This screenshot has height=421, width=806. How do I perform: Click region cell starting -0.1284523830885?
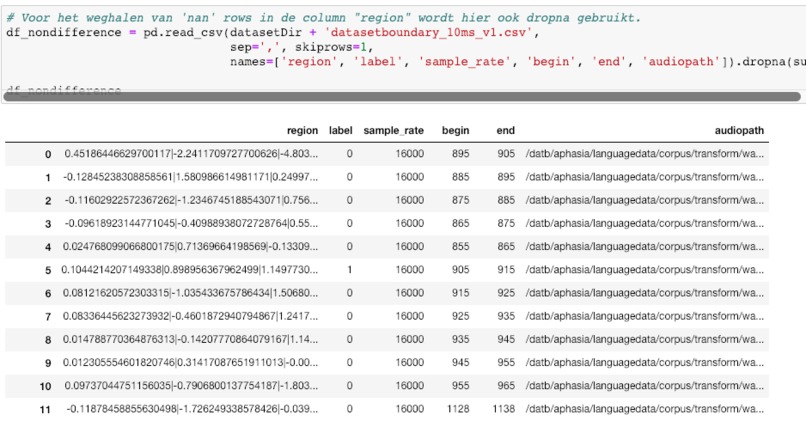tap(190, 177)
